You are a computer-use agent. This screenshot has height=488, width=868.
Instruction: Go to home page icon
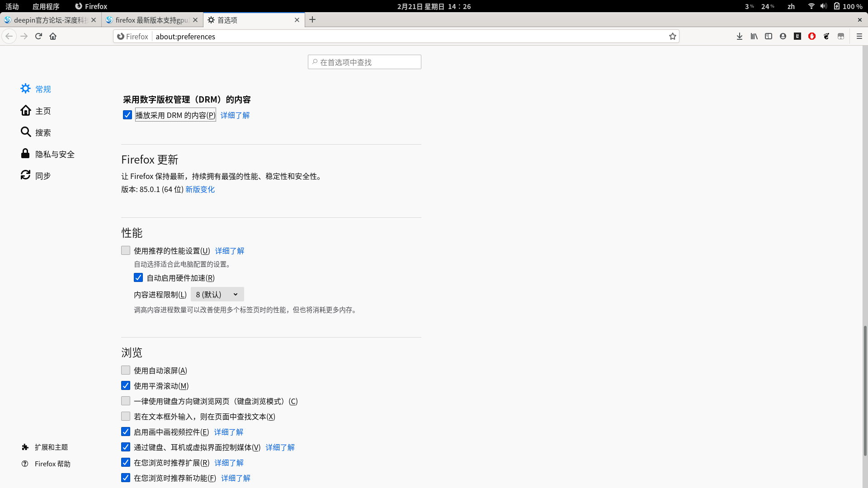click(x=53, y=36)
